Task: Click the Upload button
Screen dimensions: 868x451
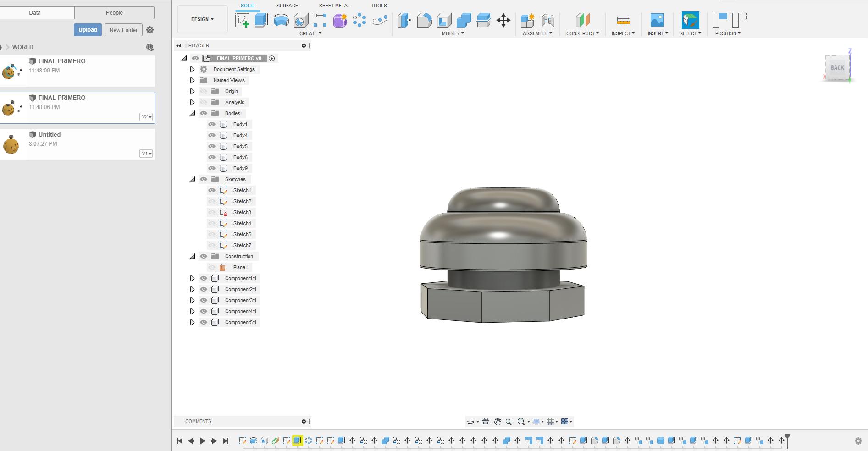Action: click(x=88, y=30)
